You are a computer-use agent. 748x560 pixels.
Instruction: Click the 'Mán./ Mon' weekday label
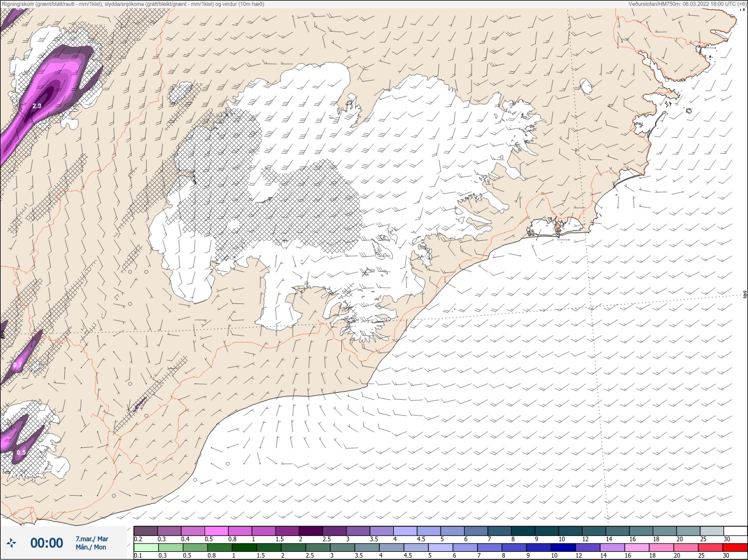coord(91,547)
